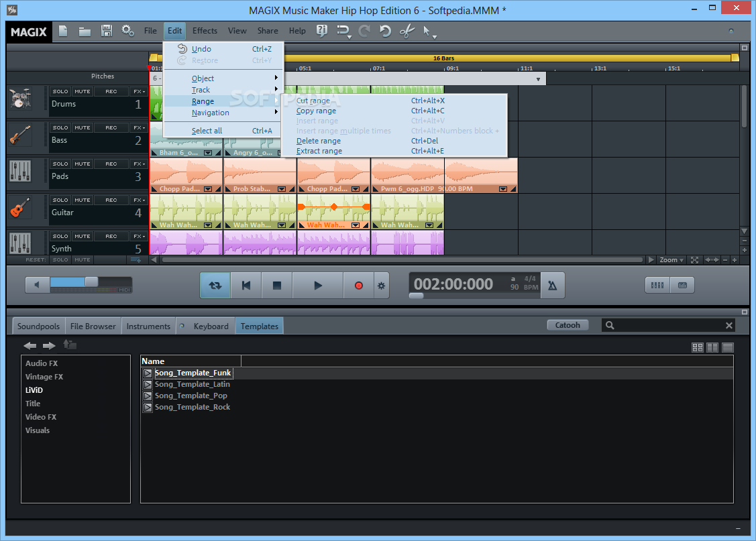This screenshot has height=541, width=756.
Task: Open settings gear icon in top toolbar
Action: click(x=127, y=31)
